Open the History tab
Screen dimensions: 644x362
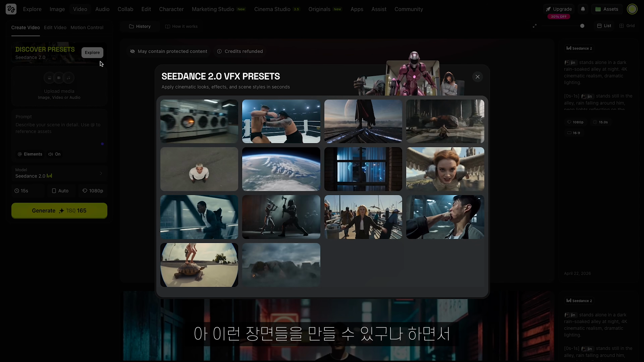[x=140, y=26]
